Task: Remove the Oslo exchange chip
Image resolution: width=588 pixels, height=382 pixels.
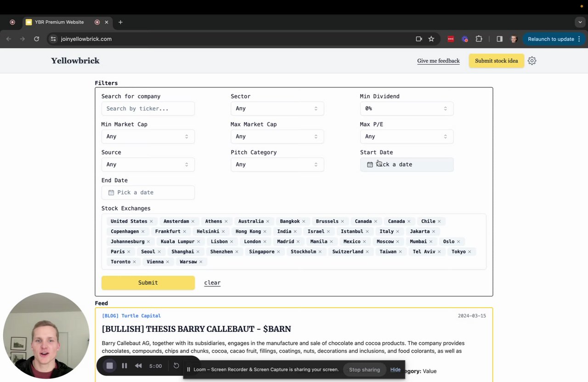Action: (458, 242)
